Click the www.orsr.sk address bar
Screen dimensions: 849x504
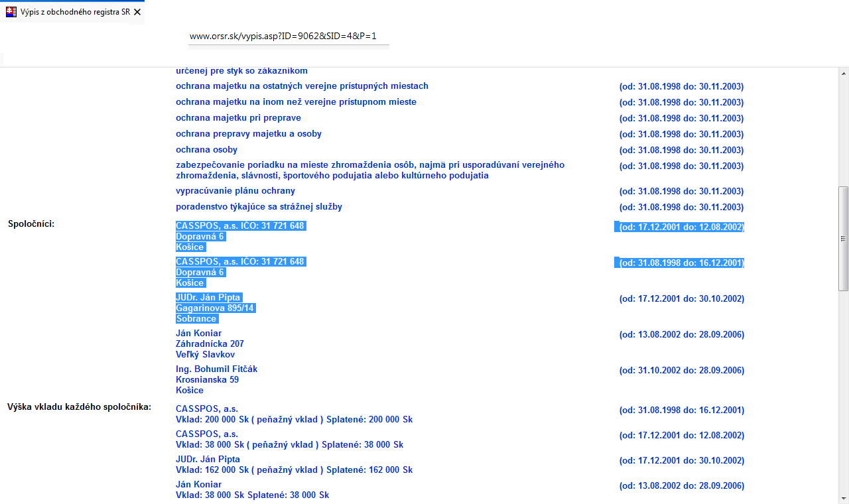[289, 36]
